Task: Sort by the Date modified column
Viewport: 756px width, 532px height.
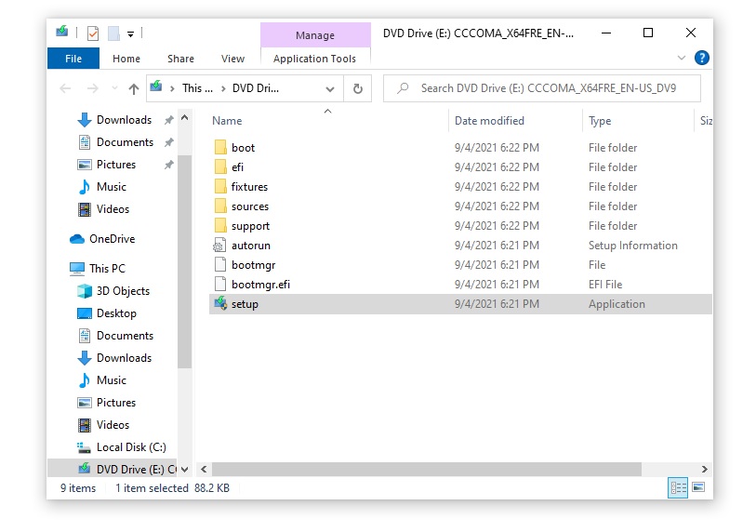Action: point(515,121)
